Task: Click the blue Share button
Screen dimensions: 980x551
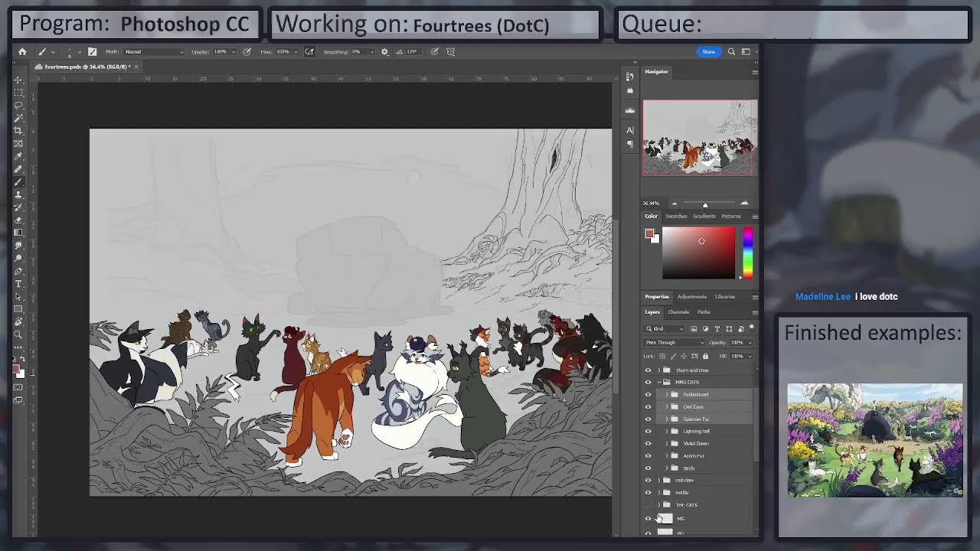Action: coord(709,52)
